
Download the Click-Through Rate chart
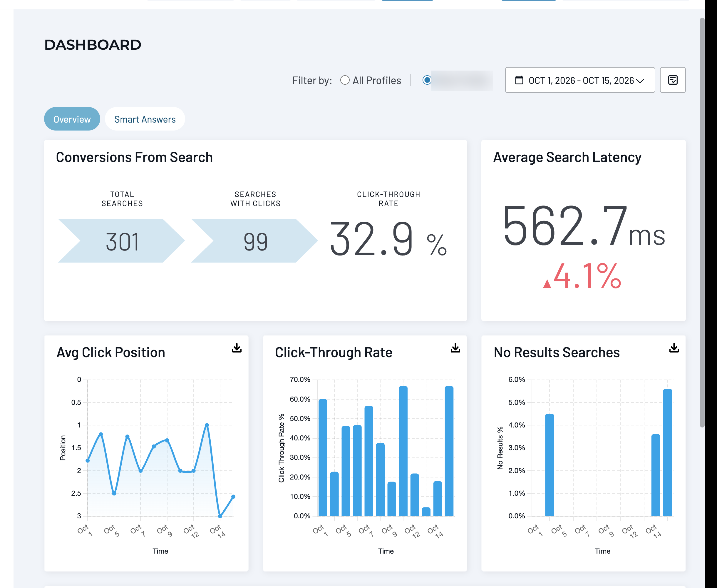coord(455,348)
